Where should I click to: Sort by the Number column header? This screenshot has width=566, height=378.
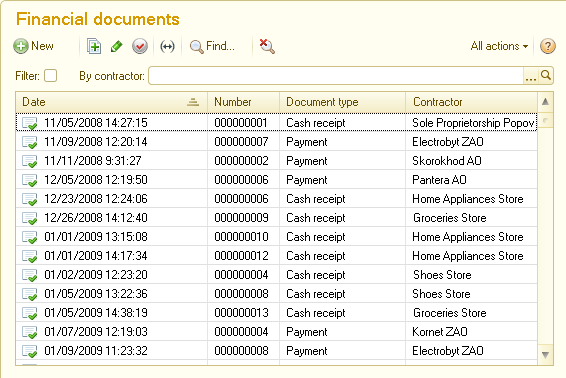point(244,102)
